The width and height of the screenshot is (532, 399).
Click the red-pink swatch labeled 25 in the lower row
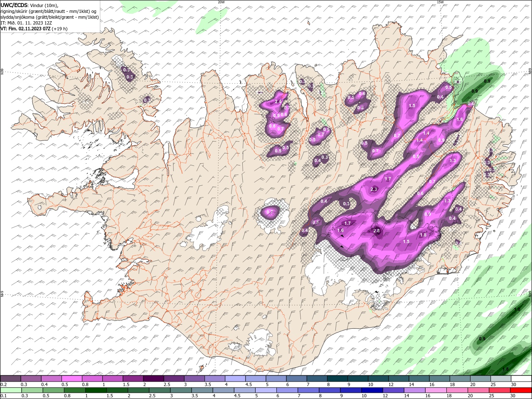500,390
